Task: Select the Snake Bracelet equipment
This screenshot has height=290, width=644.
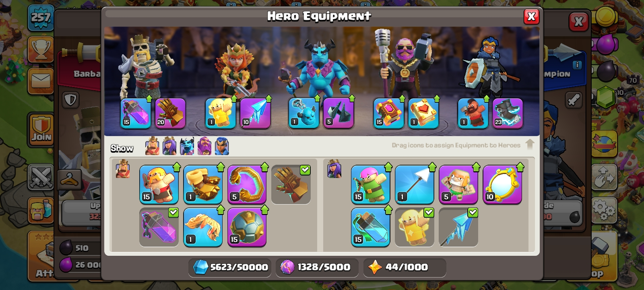Action: click(247, 184)
